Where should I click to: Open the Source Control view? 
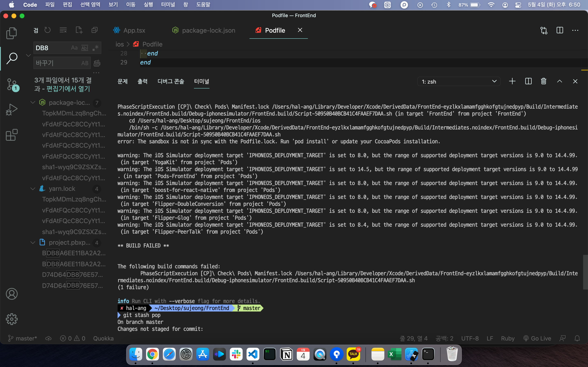11,84
